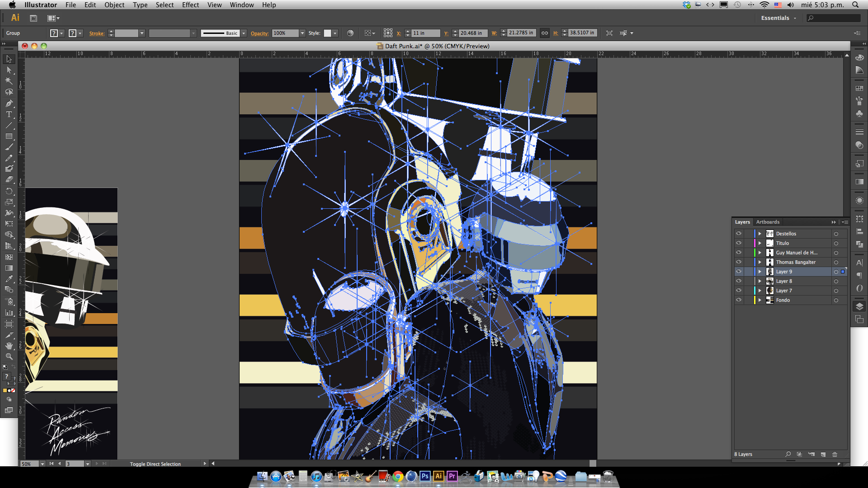Click the X position input field
868x488 pixels.
click(x=425, y=33)
